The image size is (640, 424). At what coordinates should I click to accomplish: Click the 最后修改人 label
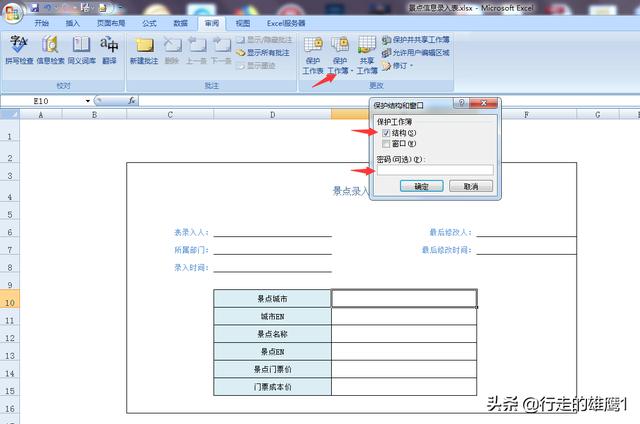450,232
